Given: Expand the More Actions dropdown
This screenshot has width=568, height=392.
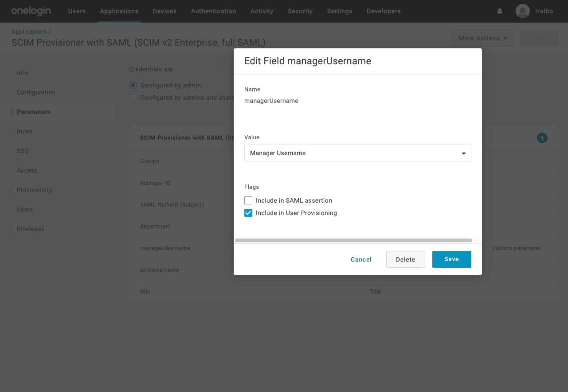Looking at the screenshot, I should click(x=482, y=38).
